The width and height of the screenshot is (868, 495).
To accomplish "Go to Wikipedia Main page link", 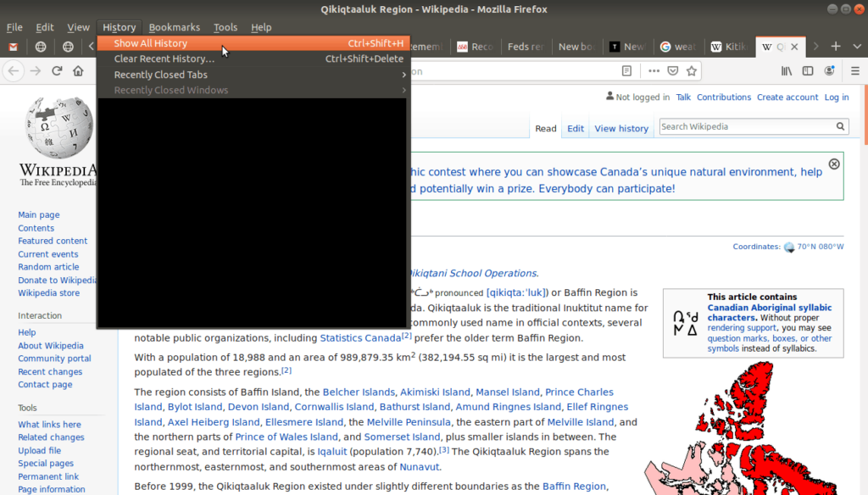I will coord(39,214).
